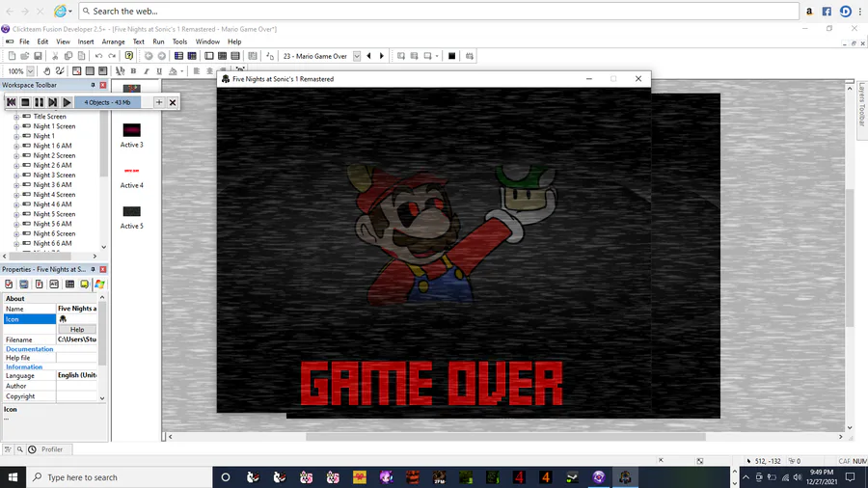Open the Storyboard Editor icon
868x488 pixels.
(x=178, y=56)
